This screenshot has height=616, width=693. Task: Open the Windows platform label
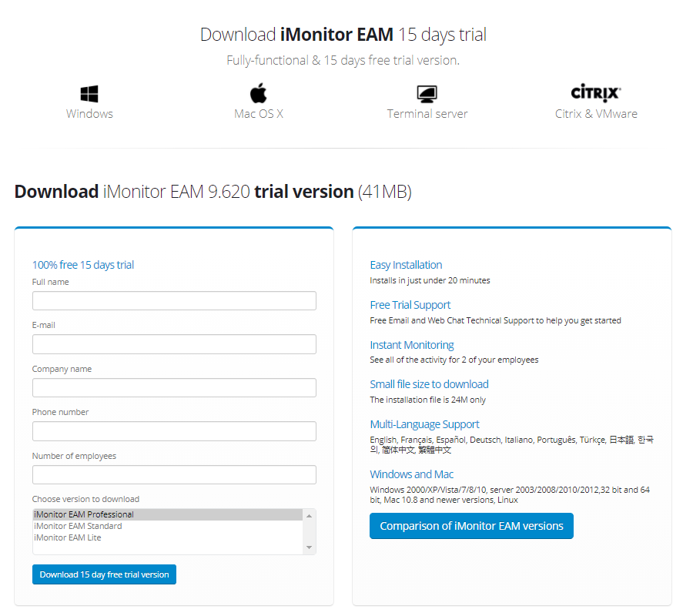(90, 114)
